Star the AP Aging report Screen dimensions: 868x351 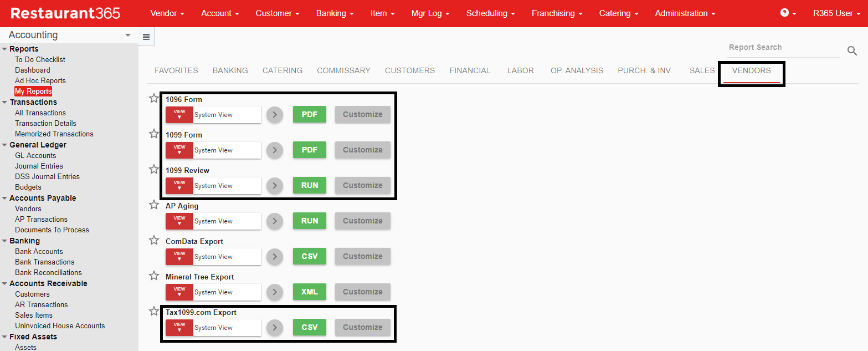[x=154, y=205]
